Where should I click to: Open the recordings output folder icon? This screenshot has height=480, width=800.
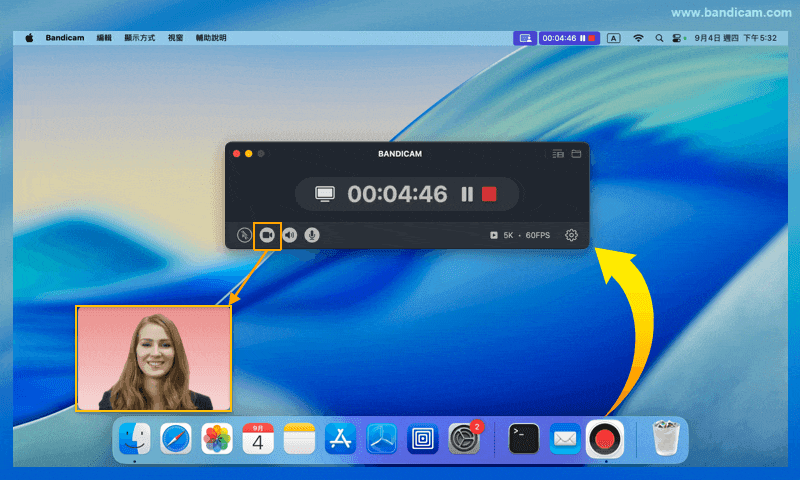[x=576, y=154]
